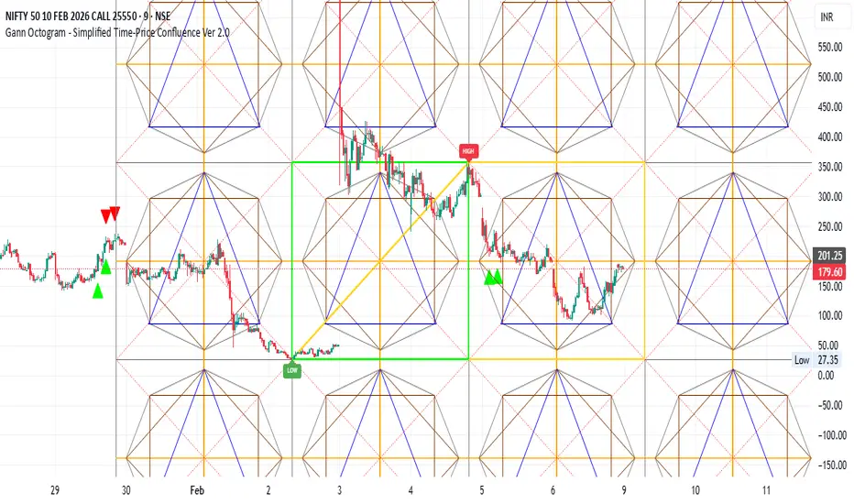Click the -100.00 price axis value
854x504 pixels.
(832, 435)
